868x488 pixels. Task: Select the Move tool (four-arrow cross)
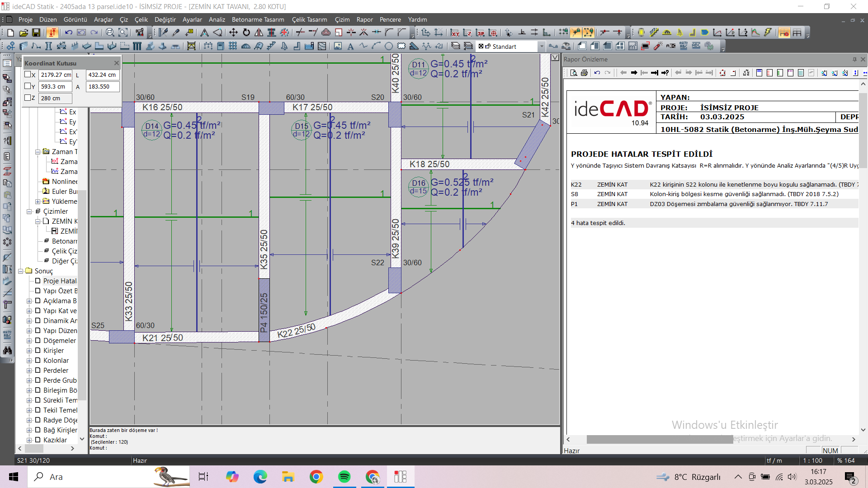[x=233, y=33]
